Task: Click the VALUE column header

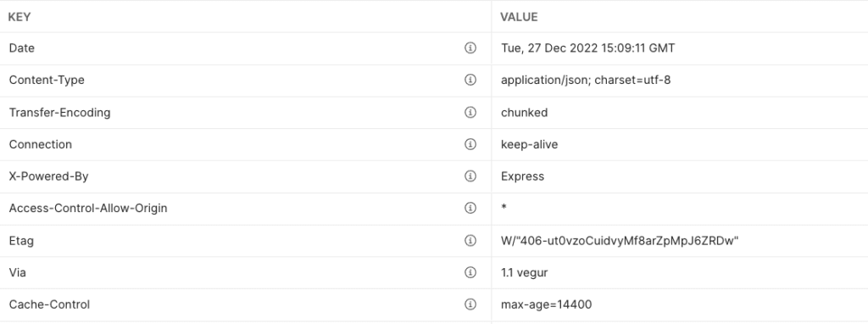Action: point(519,17)
